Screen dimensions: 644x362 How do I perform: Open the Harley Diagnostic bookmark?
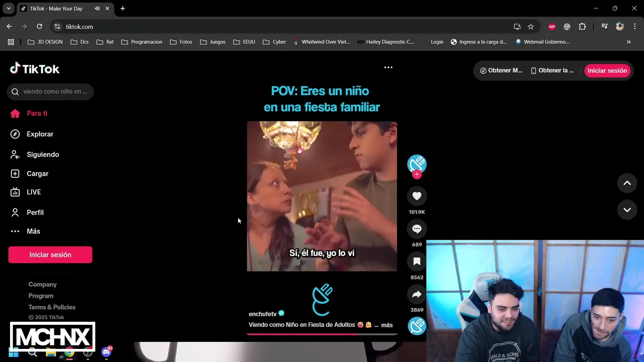tap(385, 42)
